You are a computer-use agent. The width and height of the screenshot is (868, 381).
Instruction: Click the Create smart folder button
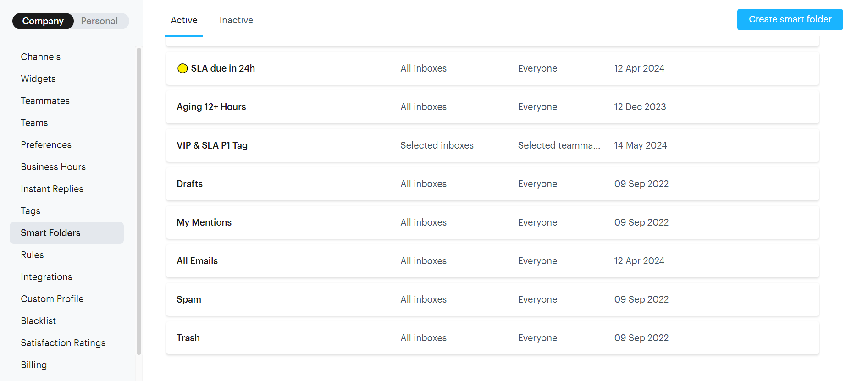(790, 19)
